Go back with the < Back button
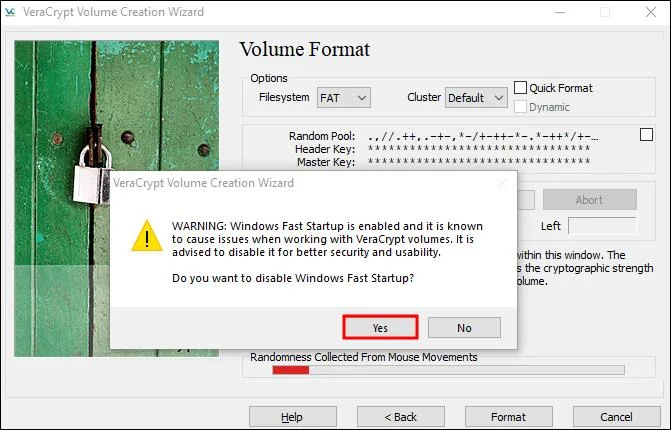This screenshot has width=671, height=430. tap(401, 417)
